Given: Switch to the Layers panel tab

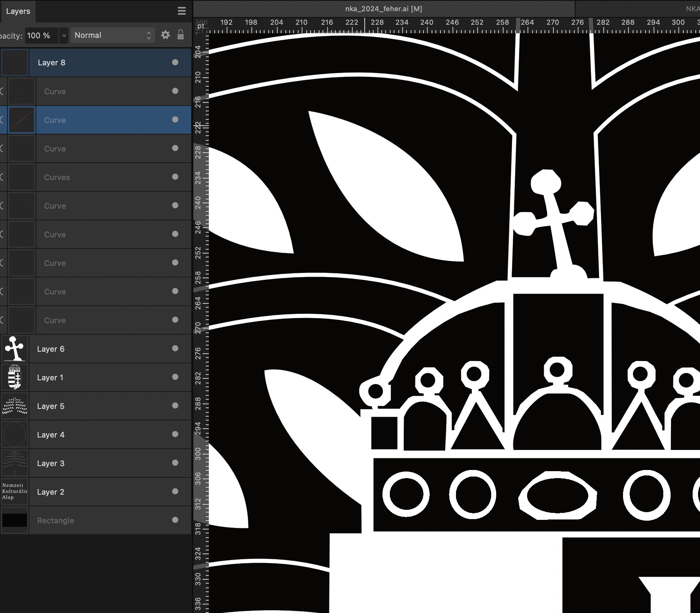Looking at the screenshot, I should click(18, 11).
